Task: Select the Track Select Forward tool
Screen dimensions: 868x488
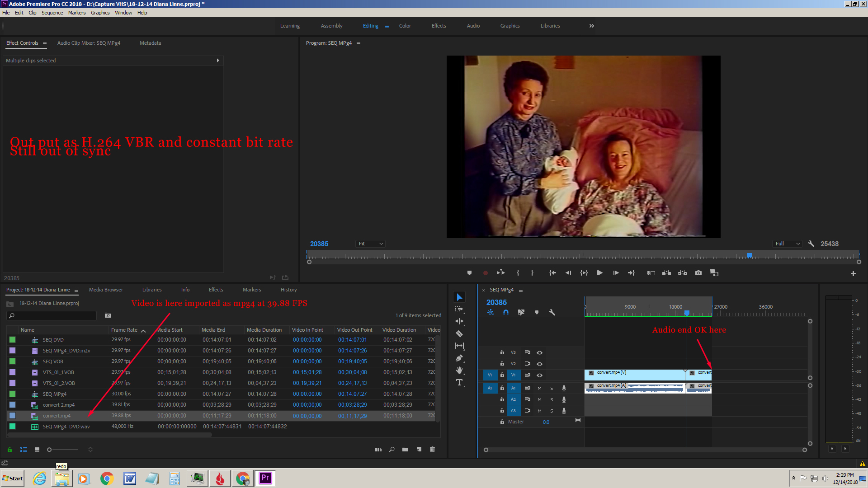Action: coord(459,309)
